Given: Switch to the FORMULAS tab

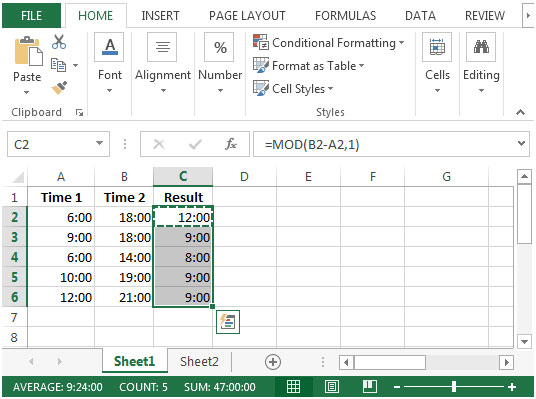Looking at the screenshot, I should [345, 16].
